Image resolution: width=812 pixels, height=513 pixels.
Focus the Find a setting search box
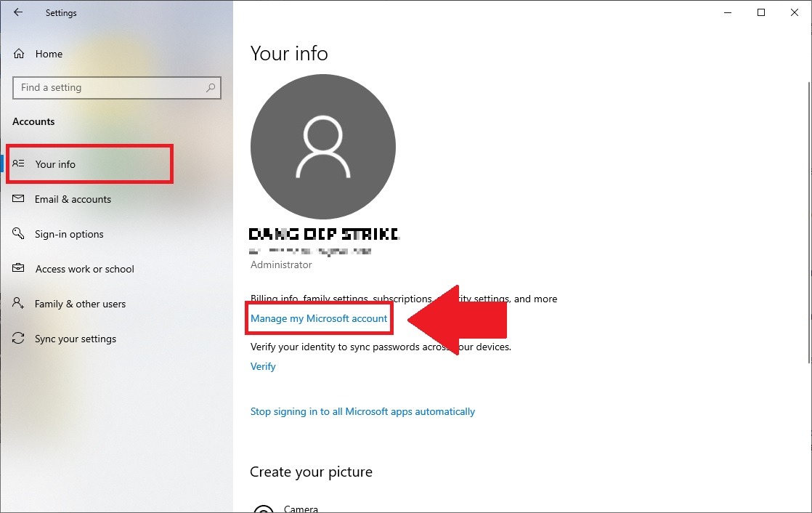[116, 88]
